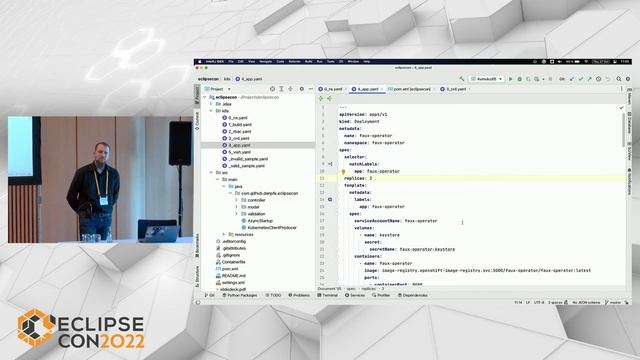Select KubernetesClientProducer class in tree

(x=269, y=227)
